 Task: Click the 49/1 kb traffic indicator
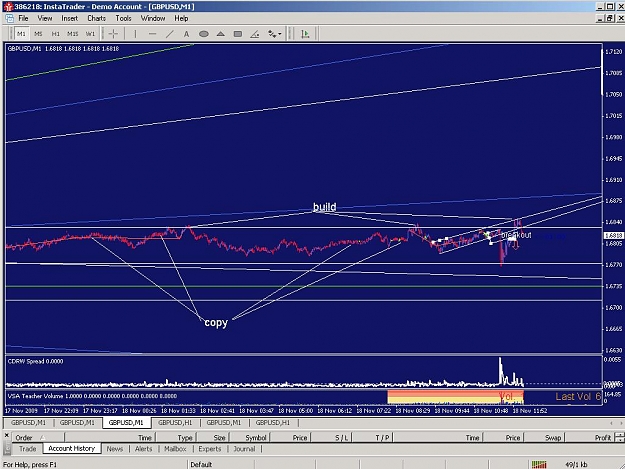click(576, 464)
